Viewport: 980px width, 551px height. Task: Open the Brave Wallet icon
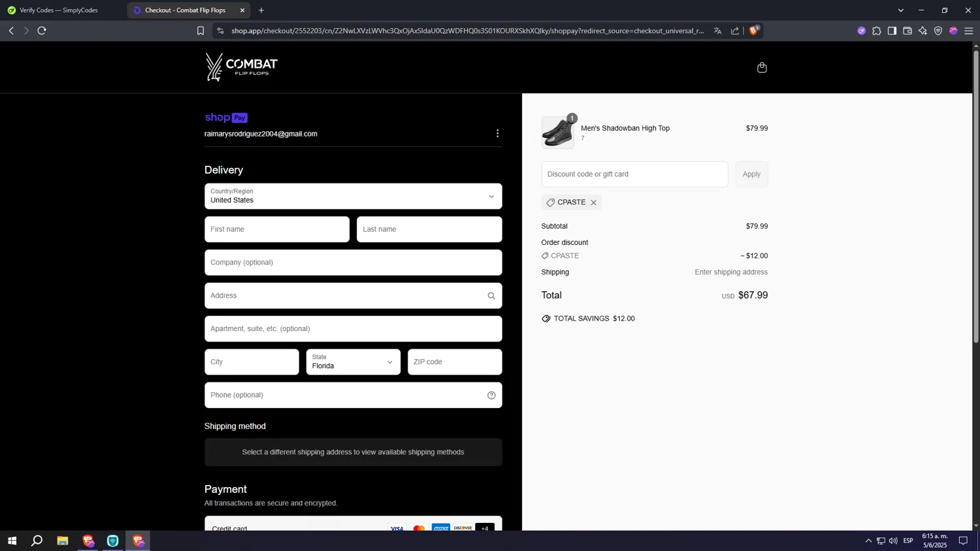point(907,31)
